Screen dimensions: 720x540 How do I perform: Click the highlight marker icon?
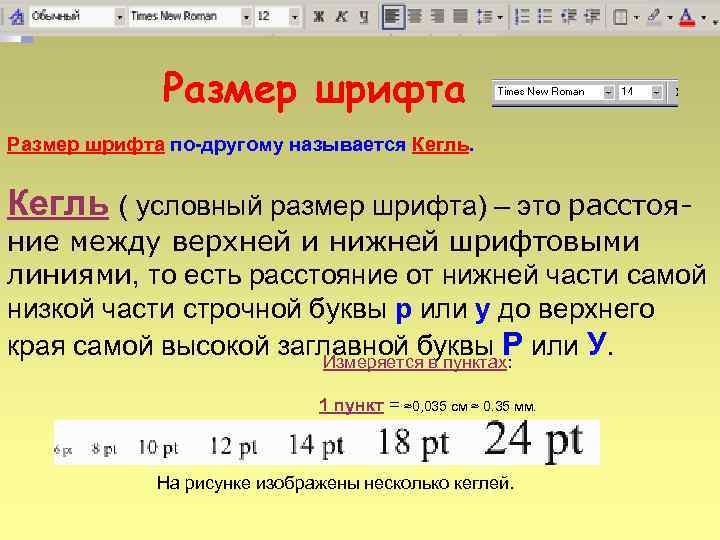point(653,17)
